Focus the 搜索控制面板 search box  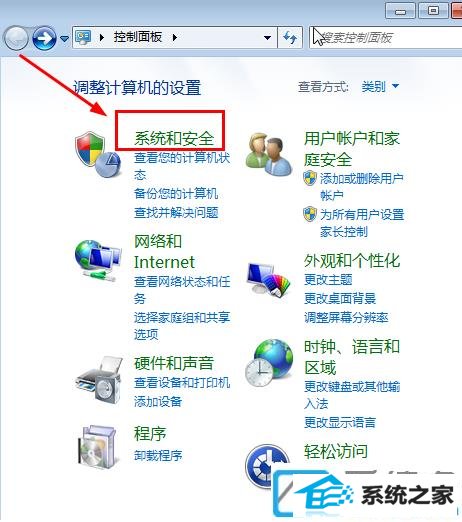click(x=385, y=38)
